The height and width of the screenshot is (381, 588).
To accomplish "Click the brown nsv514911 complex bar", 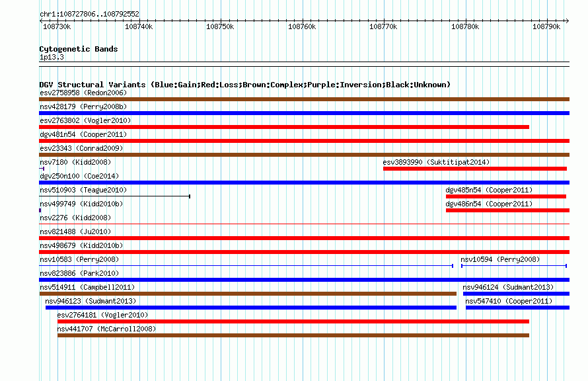I will [248, 294].
